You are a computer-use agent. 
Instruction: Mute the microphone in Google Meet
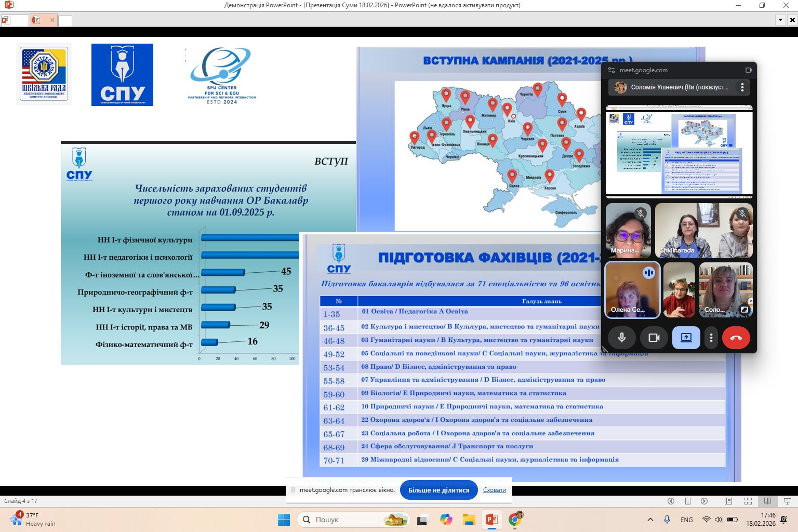(621, 338)
